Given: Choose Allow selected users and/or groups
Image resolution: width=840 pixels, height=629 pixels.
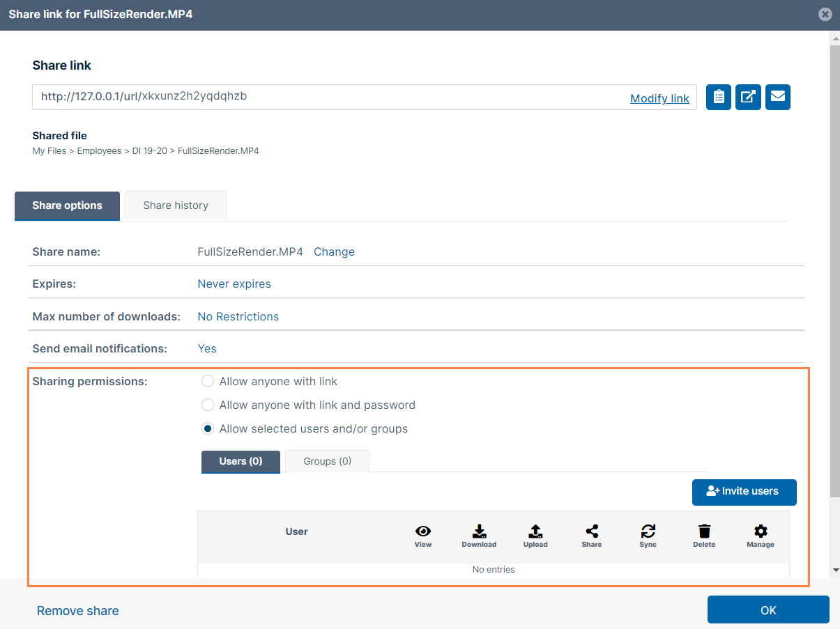Looking at the screenshot, I should tap(208, 428).
